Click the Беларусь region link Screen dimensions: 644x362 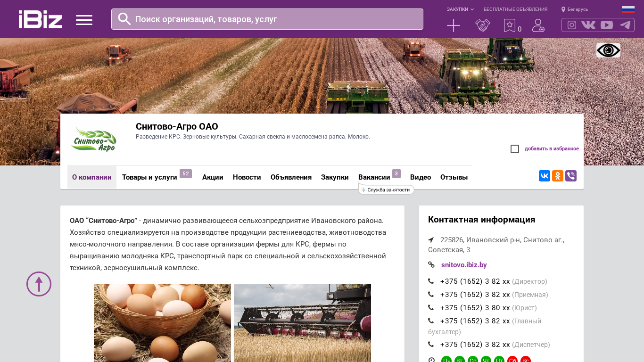pos(578,9)
